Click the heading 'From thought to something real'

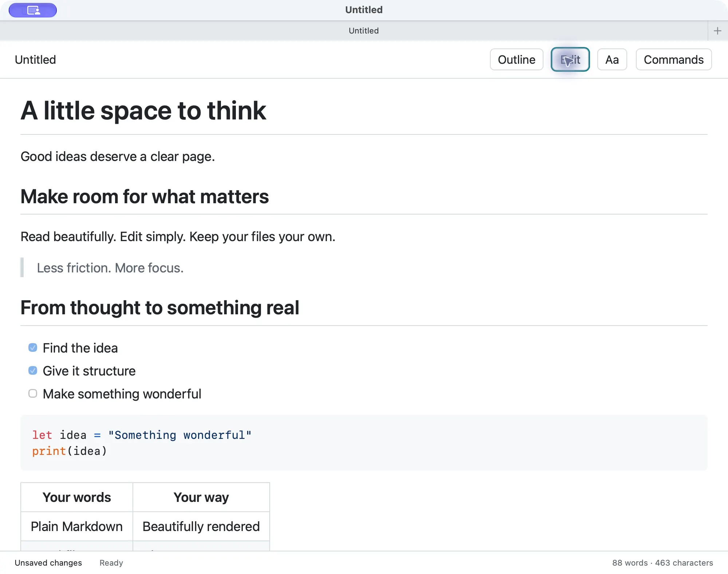[160, 308]
